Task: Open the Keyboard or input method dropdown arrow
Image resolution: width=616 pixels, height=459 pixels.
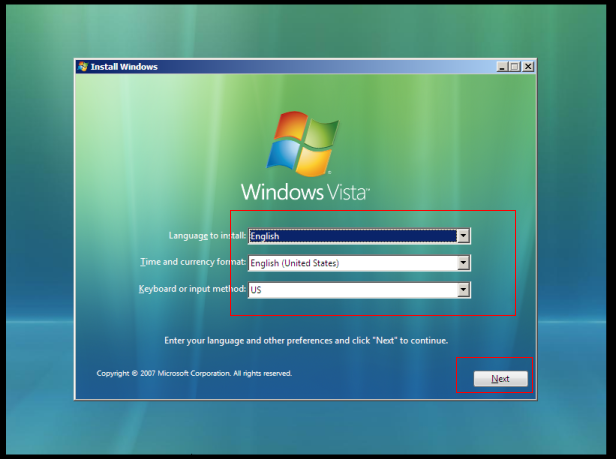Action: (464, 290)
